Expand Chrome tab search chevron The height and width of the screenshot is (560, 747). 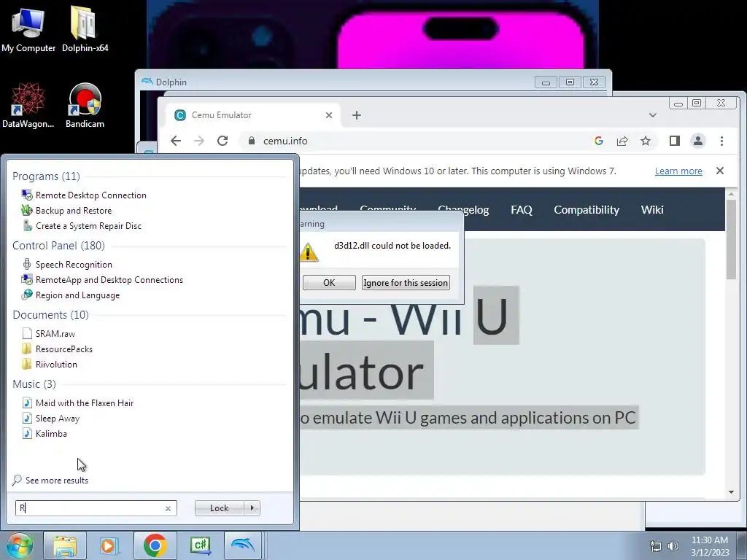pyautogui.click(x=653, y=115)
